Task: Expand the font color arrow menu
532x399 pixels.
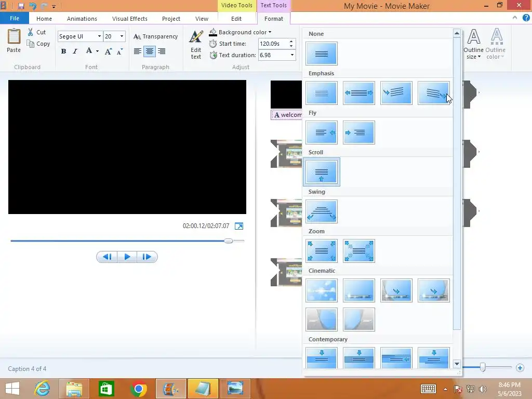Action: 97,51
